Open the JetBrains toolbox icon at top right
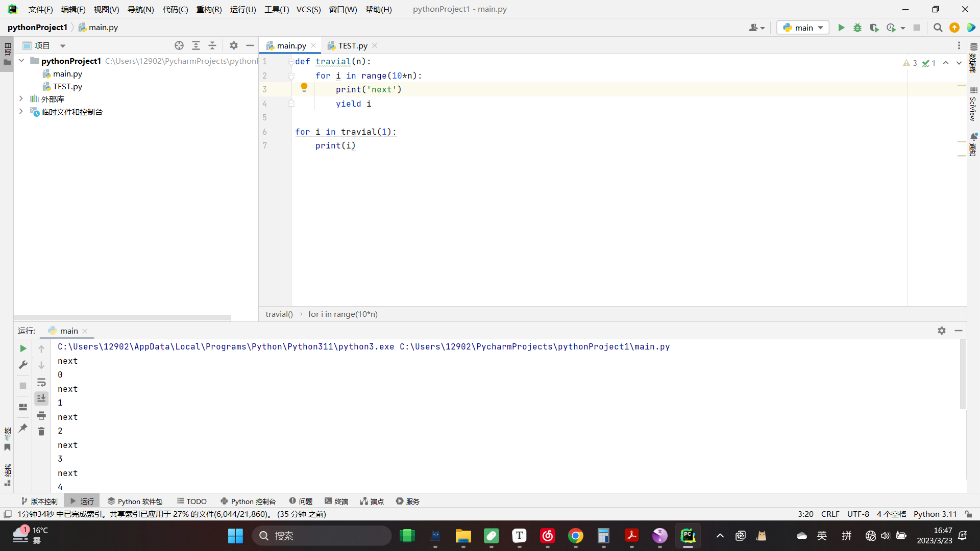This screenshot has width=980, height=551. (971, 28)
